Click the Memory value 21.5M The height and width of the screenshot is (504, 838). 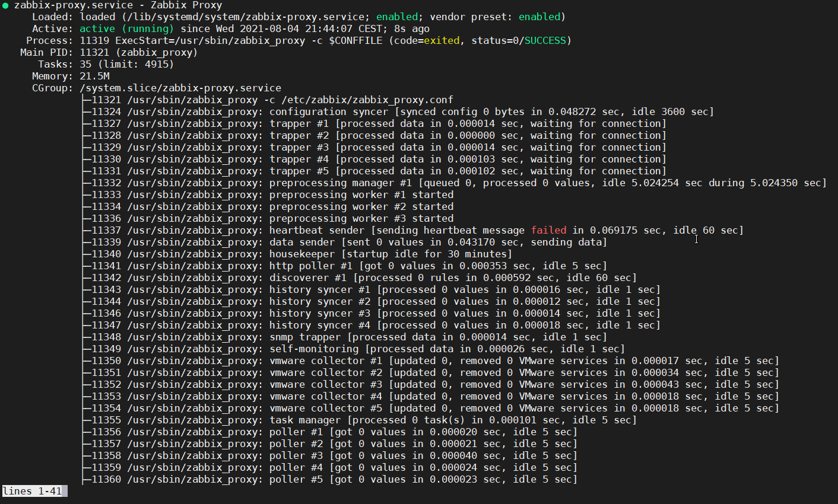(94, 76)
